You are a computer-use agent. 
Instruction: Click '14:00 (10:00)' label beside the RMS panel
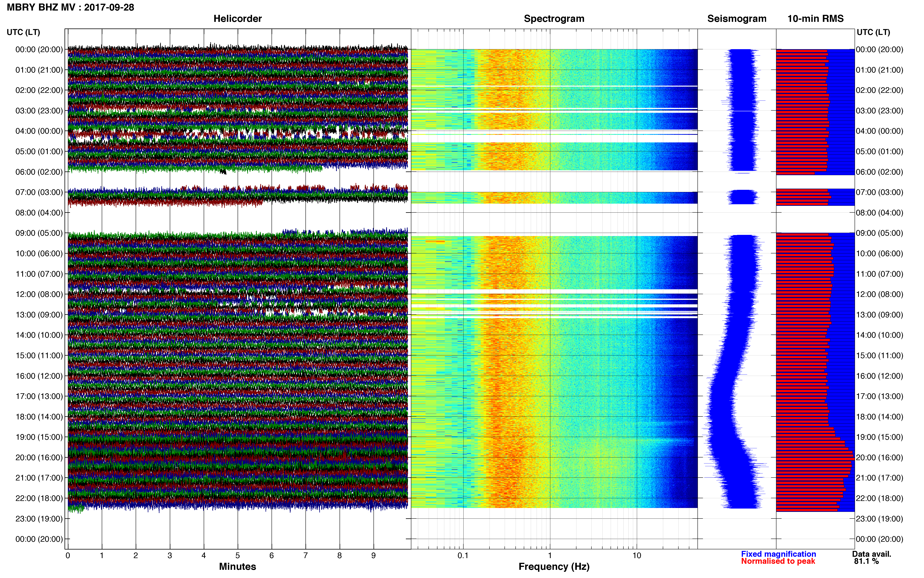(880, 335)
